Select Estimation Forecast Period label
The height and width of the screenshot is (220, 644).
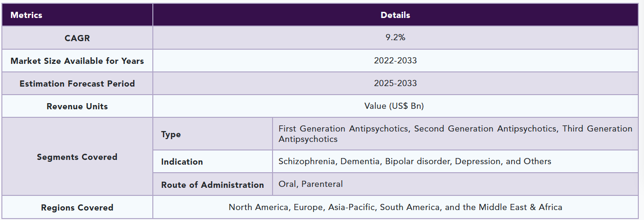click(77, 84)
